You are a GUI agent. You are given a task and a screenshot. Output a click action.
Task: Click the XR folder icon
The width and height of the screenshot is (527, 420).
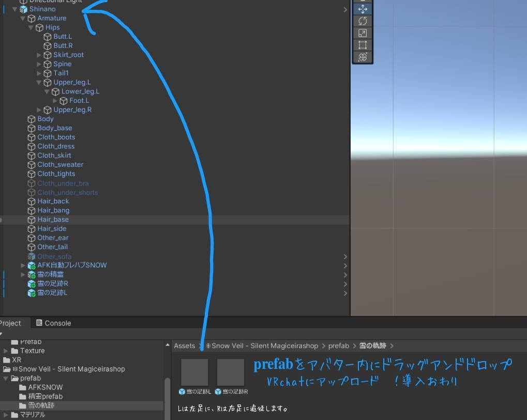pos(7,360)
